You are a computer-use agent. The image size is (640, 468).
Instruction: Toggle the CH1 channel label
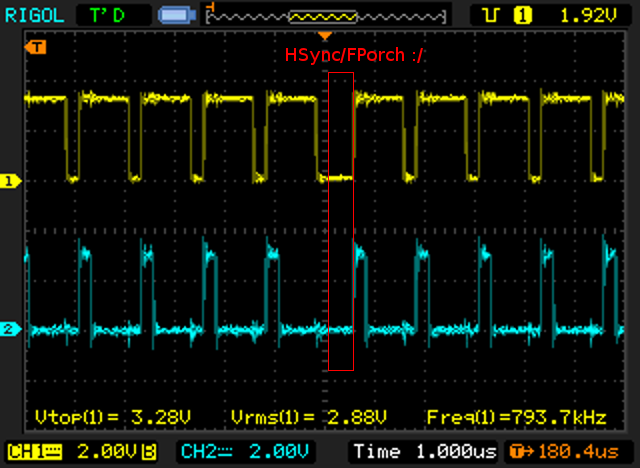tap(34, 452)
